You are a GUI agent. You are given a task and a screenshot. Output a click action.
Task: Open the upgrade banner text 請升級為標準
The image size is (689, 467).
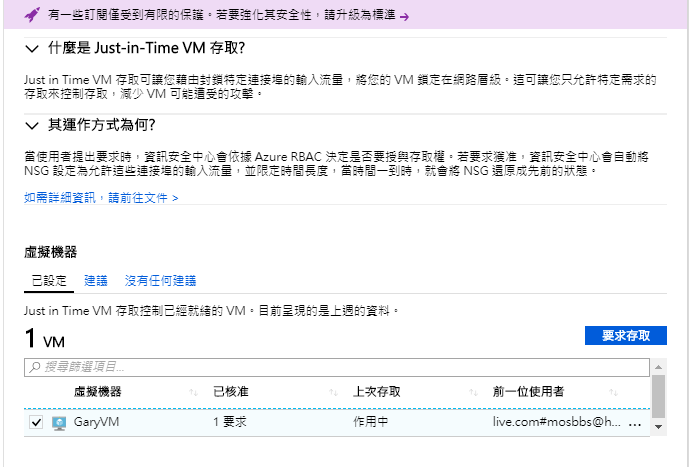point(360,15)
